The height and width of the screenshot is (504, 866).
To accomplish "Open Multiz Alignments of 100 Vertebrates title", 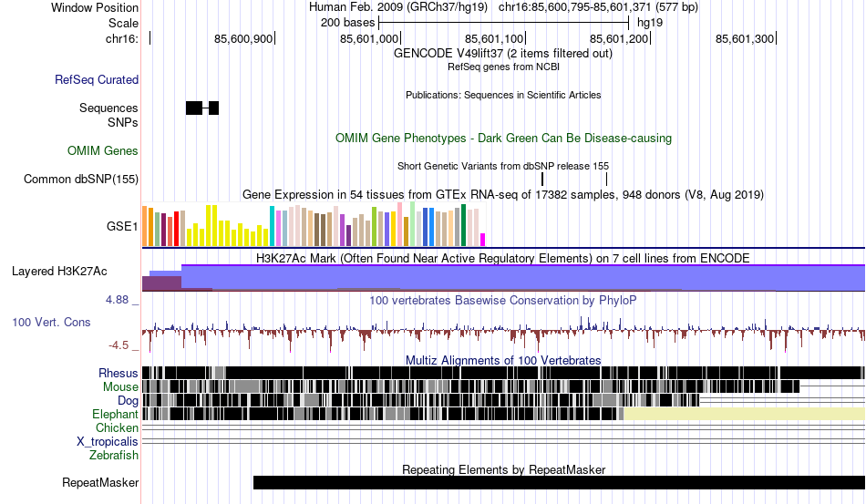I will click(x=503, y=361).
